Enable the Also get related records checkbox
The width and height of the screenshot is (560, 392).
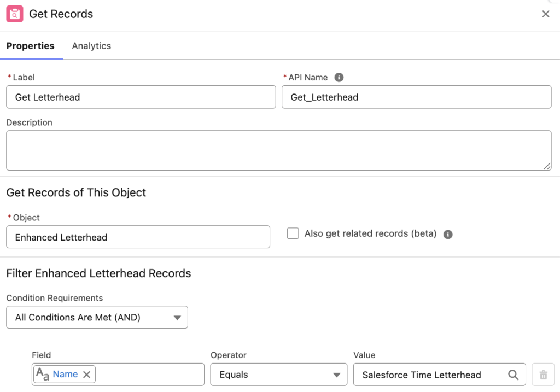(293, 233)
